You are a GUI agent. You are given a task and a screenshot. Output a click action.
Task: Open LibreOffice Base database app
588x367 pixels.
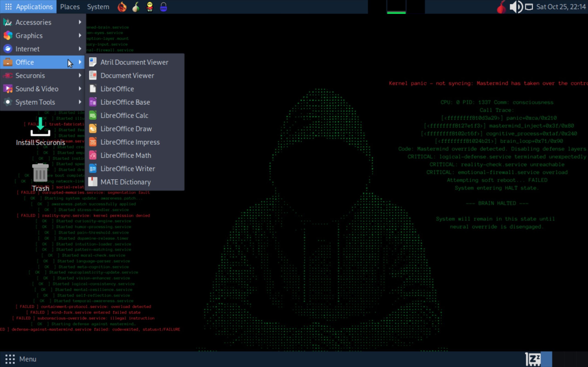tap(125, 102)
